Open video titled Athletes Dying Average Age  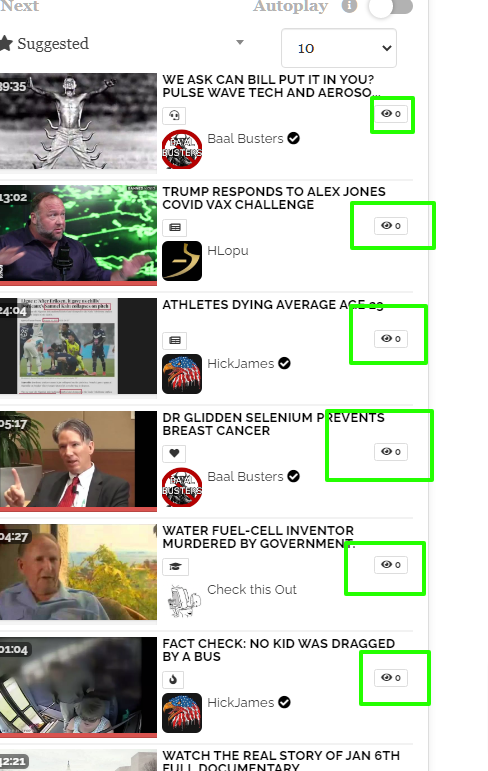click(273, 305)
